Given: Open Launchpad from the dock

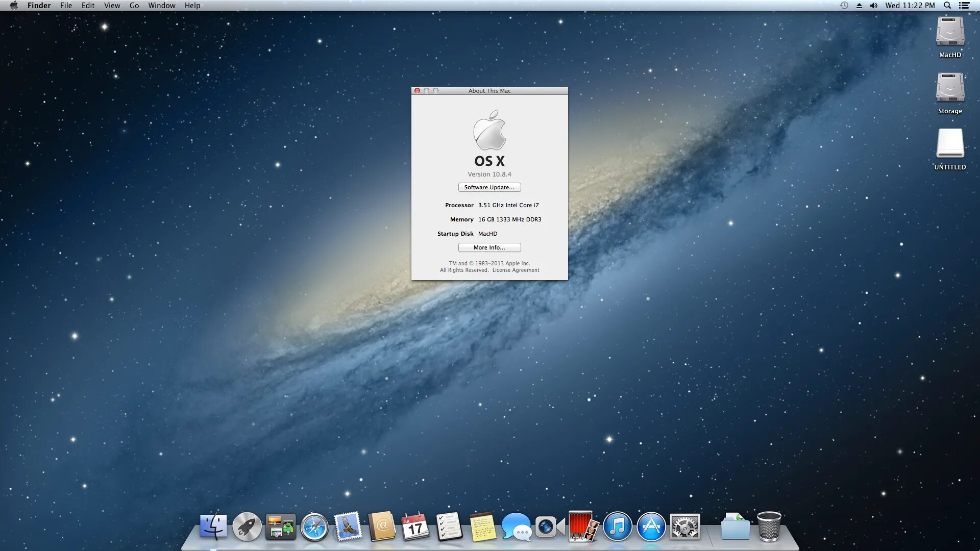Looking at the screenshot, I should [x=247, y=527].
